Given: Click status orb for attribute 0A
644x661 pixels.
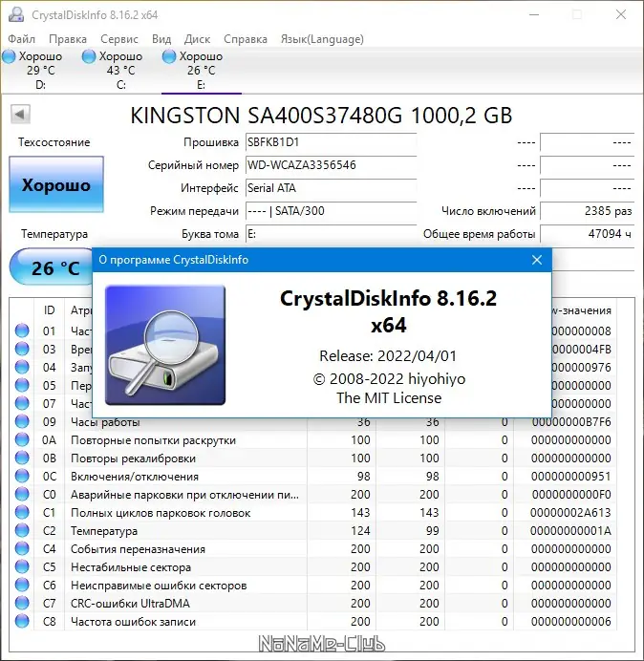Looking at the screenshot, I should click(22, 439).
